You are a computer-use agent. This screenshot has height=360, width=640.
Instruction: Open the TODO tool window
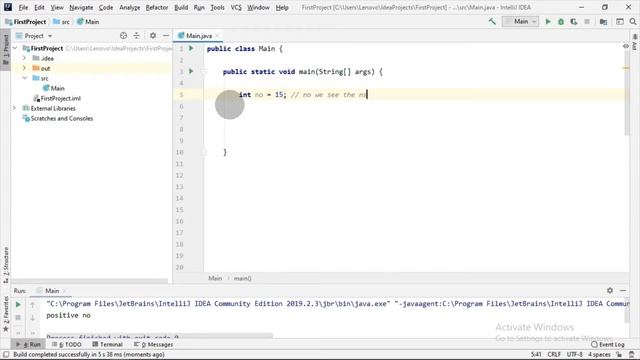(x=67, y=344)
